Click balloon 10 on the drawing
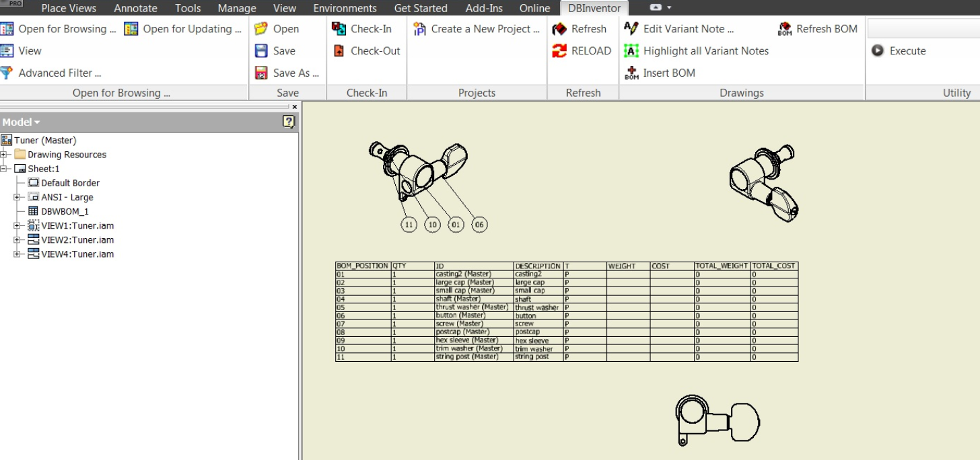Screen dimensions: 980x460 tap(433, 225)
